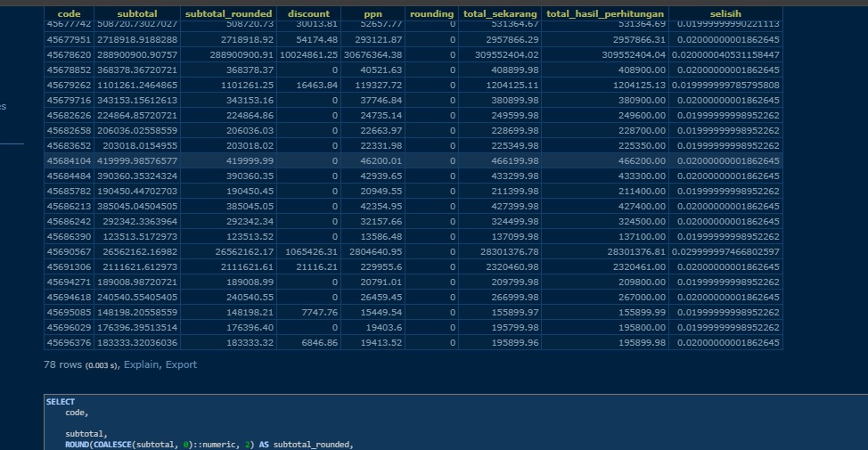868x450 pixels.
Task: Select code cell 45691306
Action: click(x=69, y=266)
